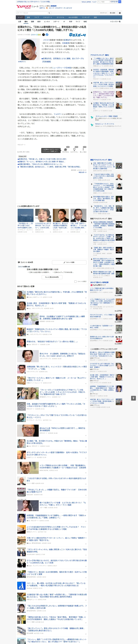
Task: Select the 国際 category
Action: coord(32,21)
